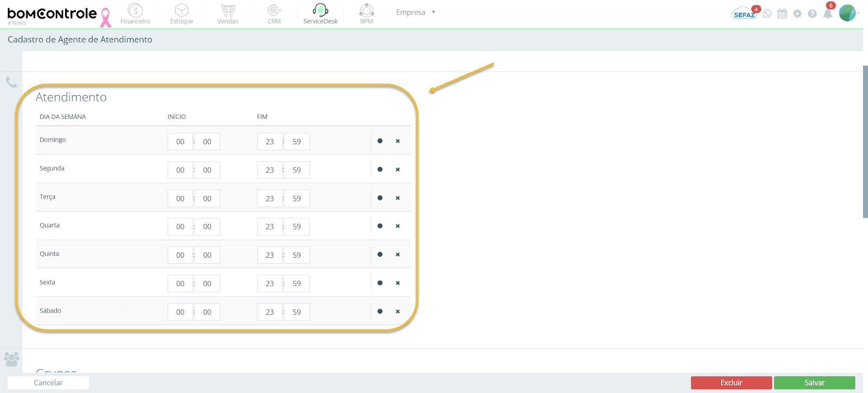Open the Vendas module

(x=228, y=14)
